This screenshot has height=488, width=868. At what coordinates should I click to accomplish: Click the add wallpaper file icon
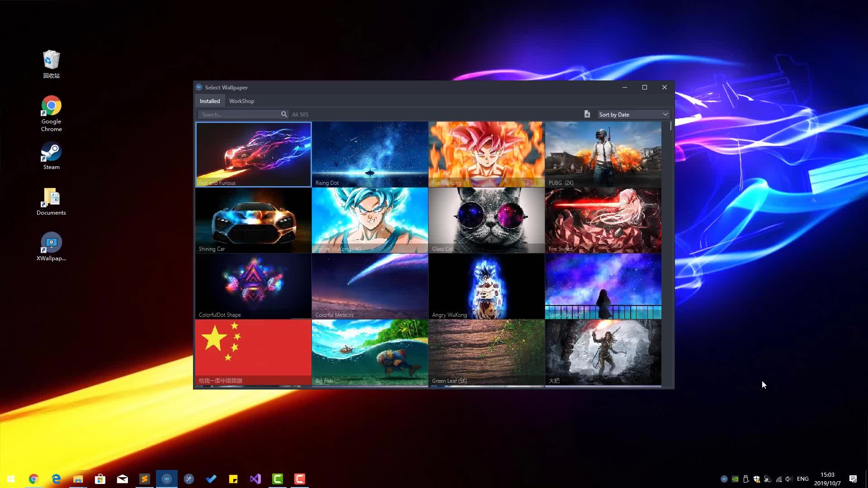point(587,114)
